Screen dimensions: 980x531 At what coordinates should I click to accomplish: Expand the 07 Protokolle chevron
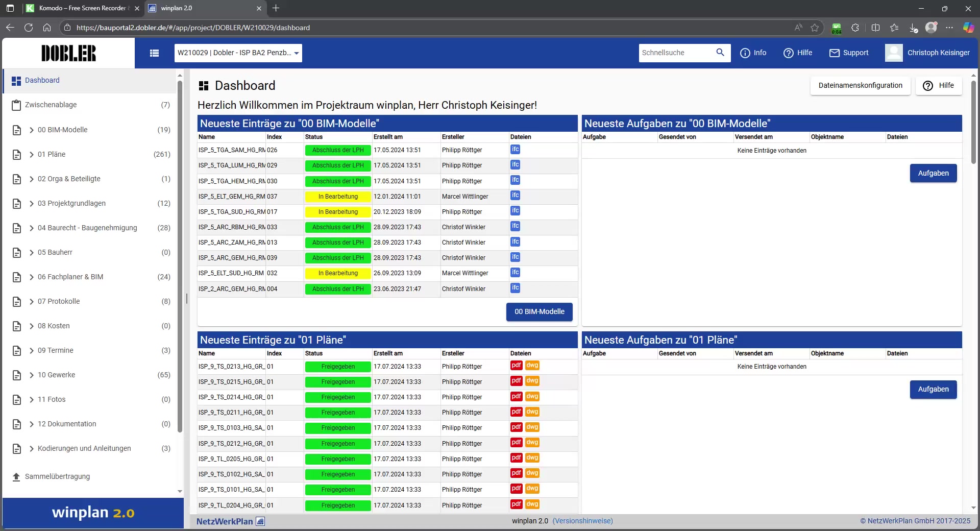point(32,301)
